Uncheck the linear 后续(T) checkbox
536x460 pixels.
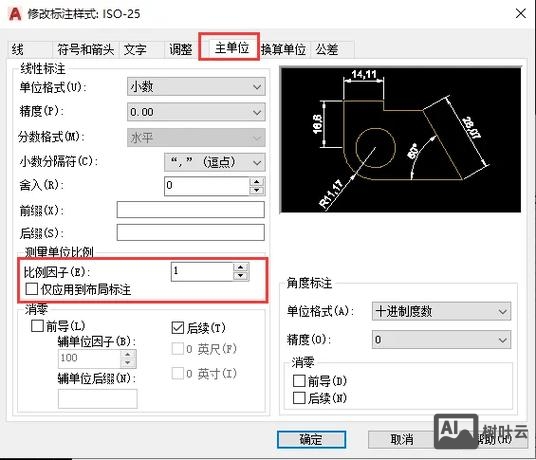pyautogui.click(x=178, y=328)
